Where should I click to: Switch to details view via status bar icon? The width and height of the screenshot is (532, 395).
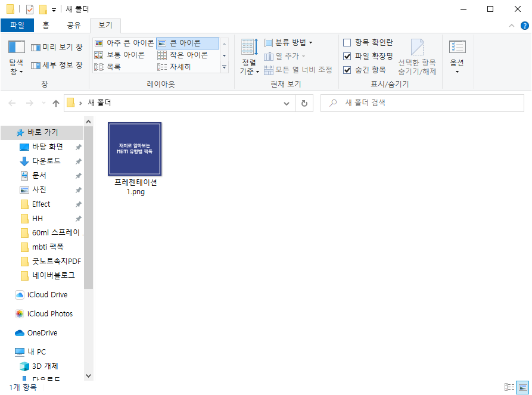point(509,387)
